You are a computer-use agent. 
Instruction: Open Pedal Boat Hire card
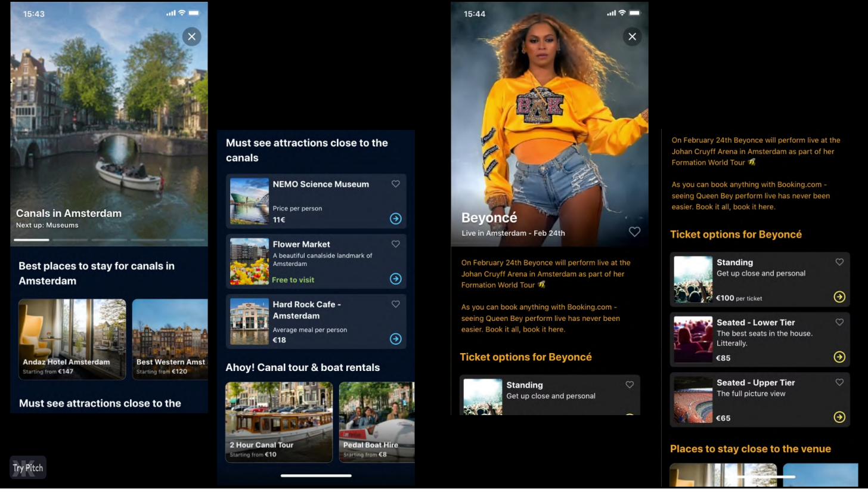click(377, 422)
